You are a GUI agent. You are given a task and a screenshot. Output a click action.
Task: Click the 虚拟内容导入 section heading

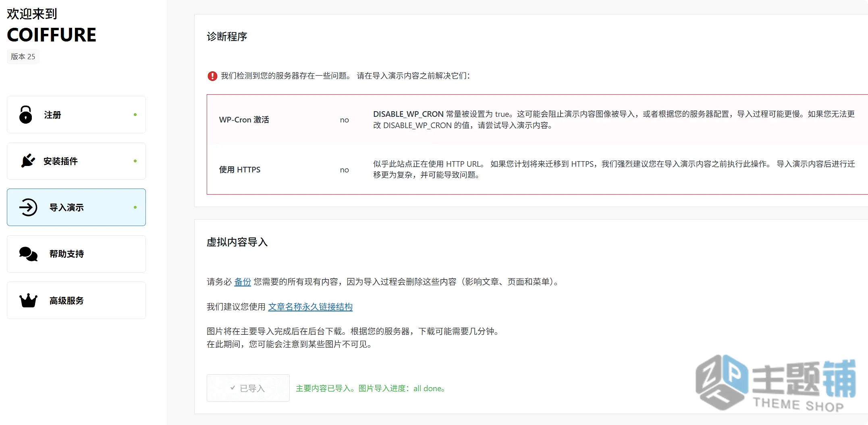pos(237,242)
